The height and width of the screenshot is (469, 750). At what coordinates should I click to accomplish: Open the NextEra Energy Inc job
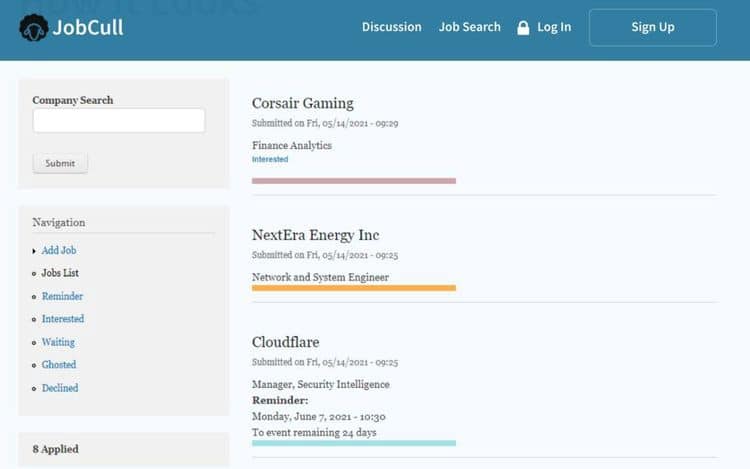click(315, 235)
